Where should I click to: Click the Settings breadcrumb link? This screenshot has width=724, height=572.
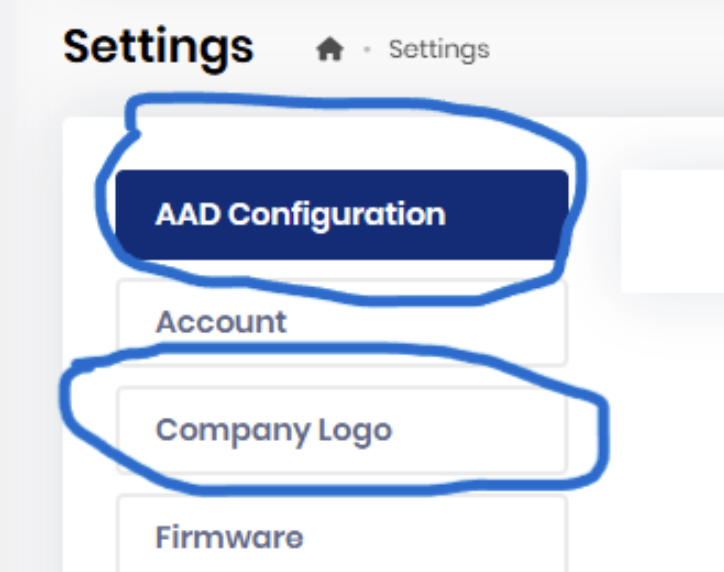point(439,49)
